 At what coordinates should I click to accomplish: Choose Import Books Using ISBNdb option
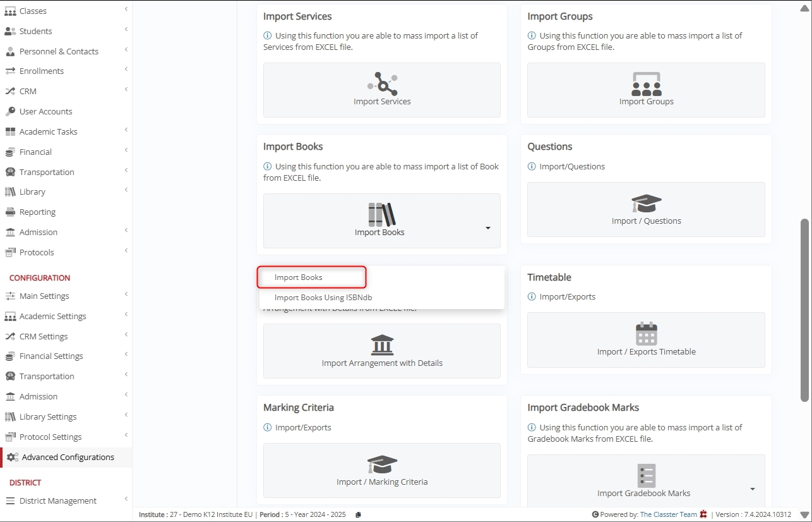click(328, 298)
